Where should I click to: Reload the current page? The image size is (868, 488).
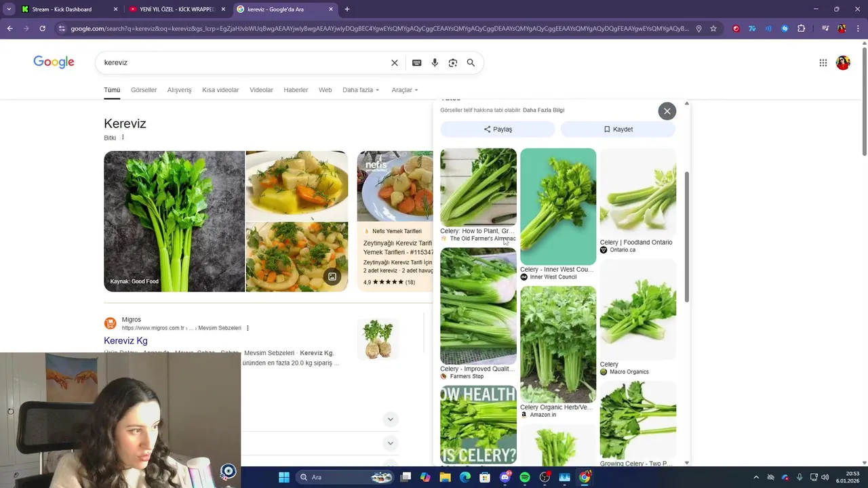point(42,28)
